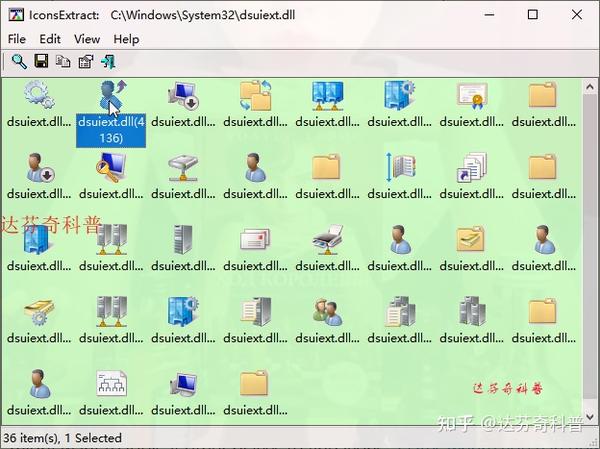The image size is (600, 449).
Task: Select the single gray server tower icon
Action: tap(183, 239)
